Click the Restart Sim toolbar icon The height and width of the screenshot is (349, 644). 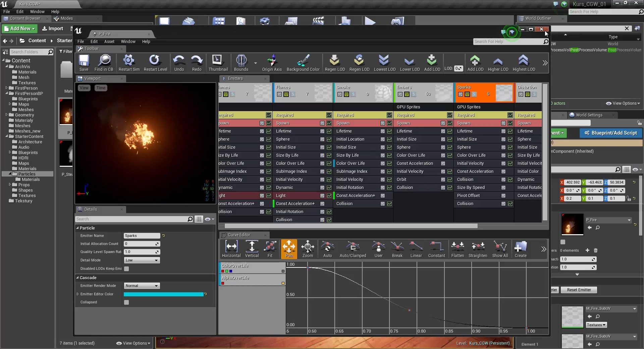pyautogui.click(x=128, y=63)
